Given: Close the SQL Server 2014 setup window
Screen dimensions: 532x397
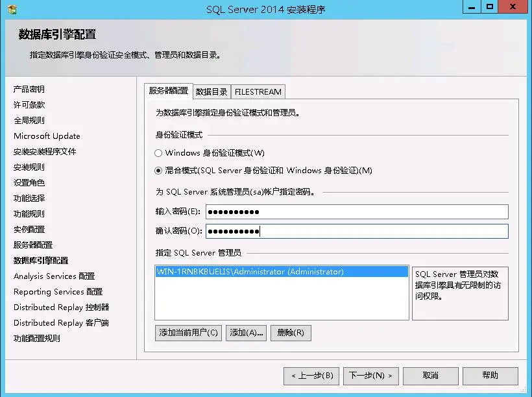Looking at the screenshot, I should pos(514,6).
